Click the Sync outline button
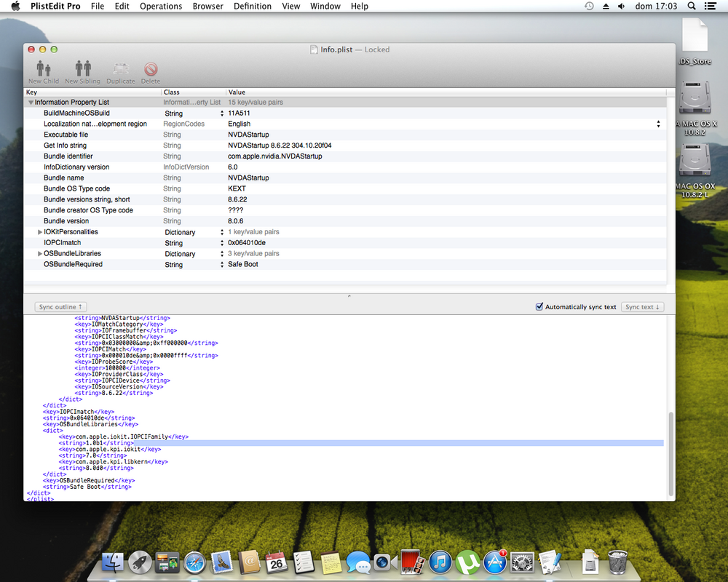Screen dimensions: 728x582 click(x=62, y=307)
